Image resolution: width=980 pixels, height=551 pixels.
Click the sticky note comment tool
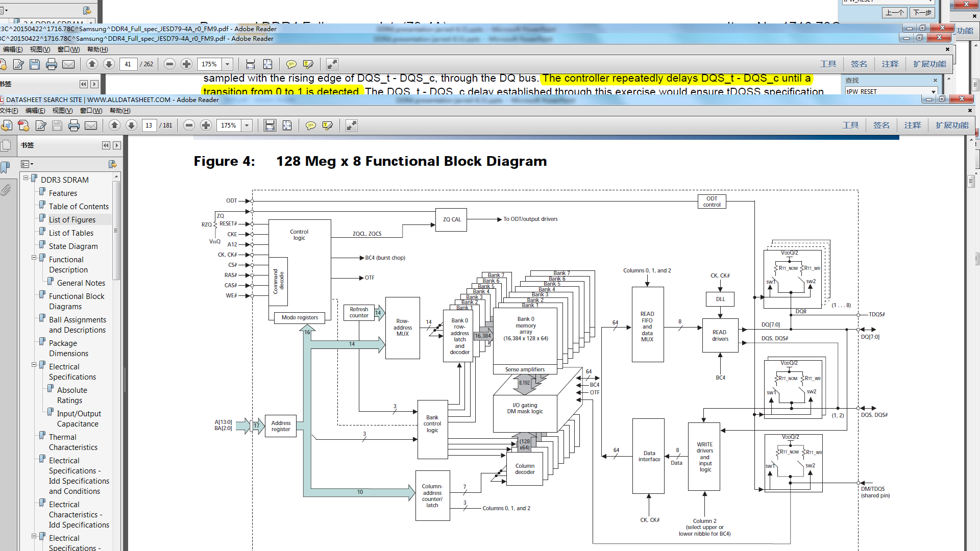pos(310,126)
